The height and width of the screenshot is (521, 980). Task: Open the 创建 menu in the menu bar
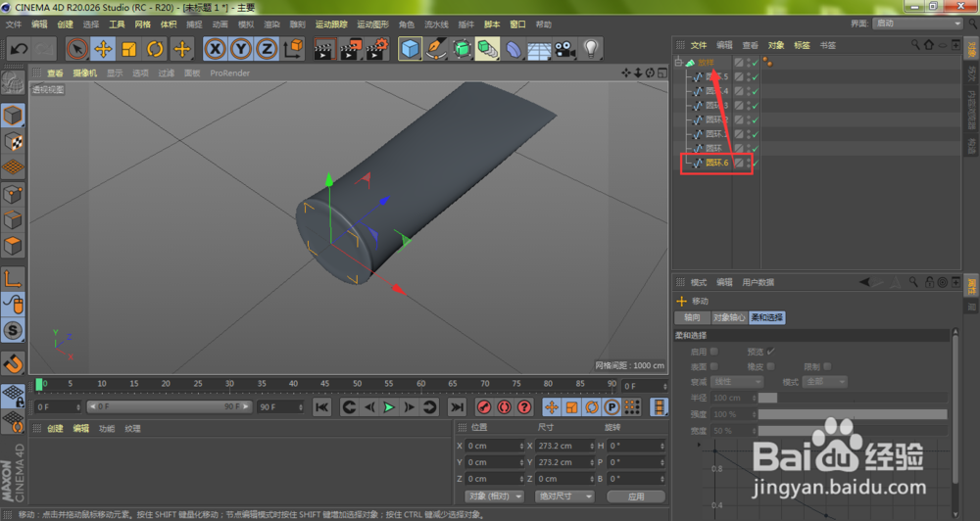pos(65,24)
